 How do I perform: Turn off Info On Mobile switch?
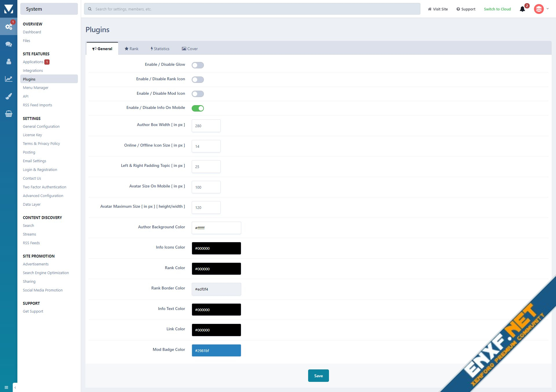pyautogui.click(x=198, y=108)
